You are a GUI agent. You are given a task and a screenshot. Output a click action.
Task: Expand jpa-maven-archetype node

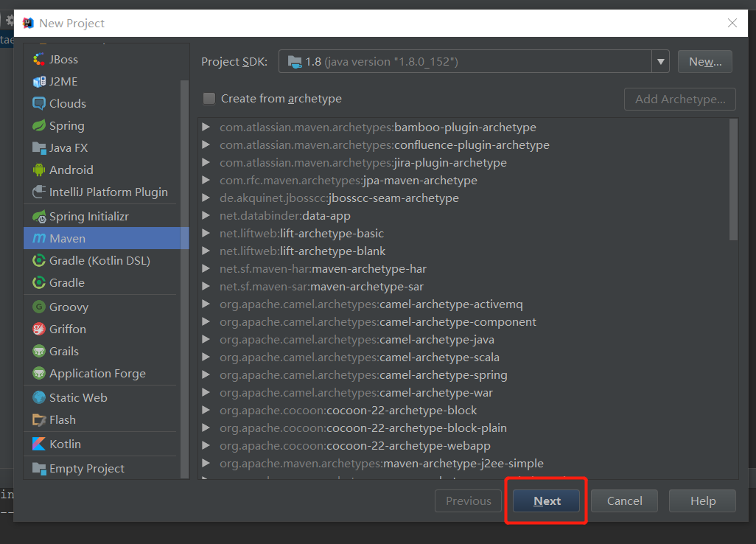(206, 180)
